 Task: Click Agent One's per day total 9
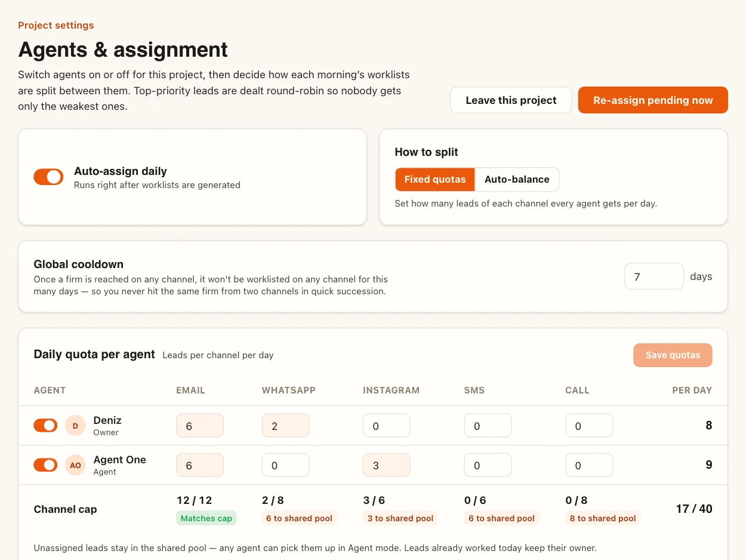coord(709,465)
